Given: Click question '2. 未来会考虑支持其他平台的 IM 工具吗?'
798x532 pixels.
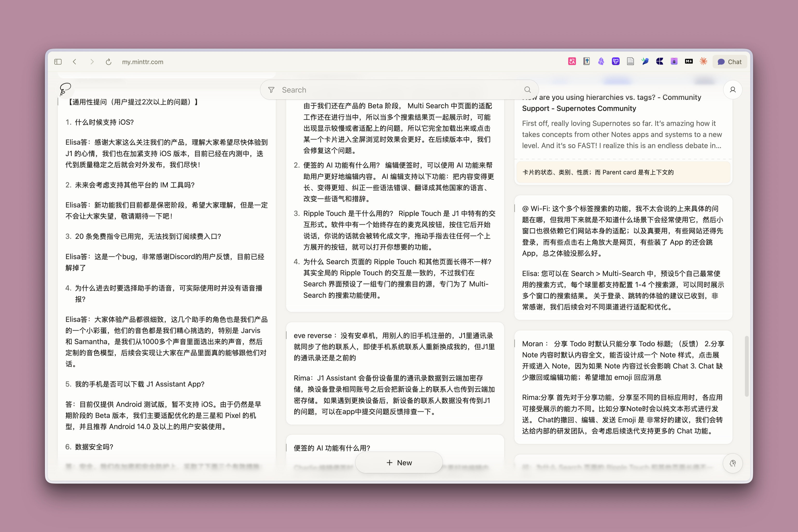Looking at the screenshot, I should click(x=130, y=185).
